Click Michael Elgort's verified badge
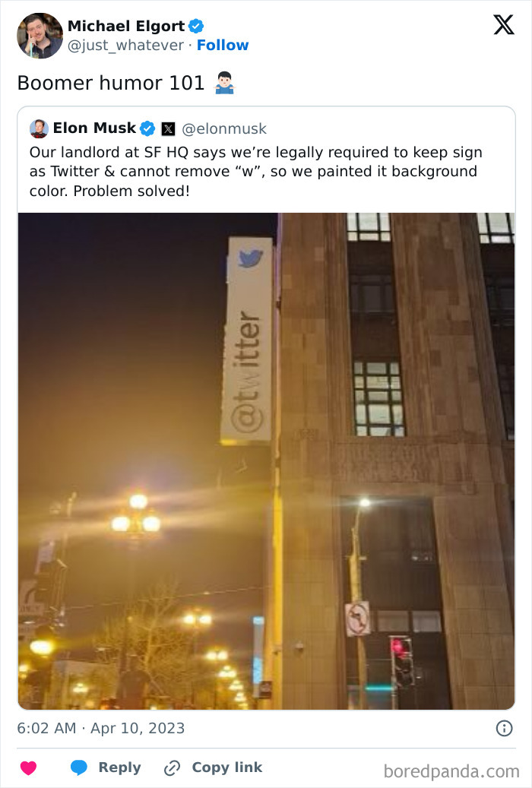The image size is (532, 788). [x=196, y=26]
